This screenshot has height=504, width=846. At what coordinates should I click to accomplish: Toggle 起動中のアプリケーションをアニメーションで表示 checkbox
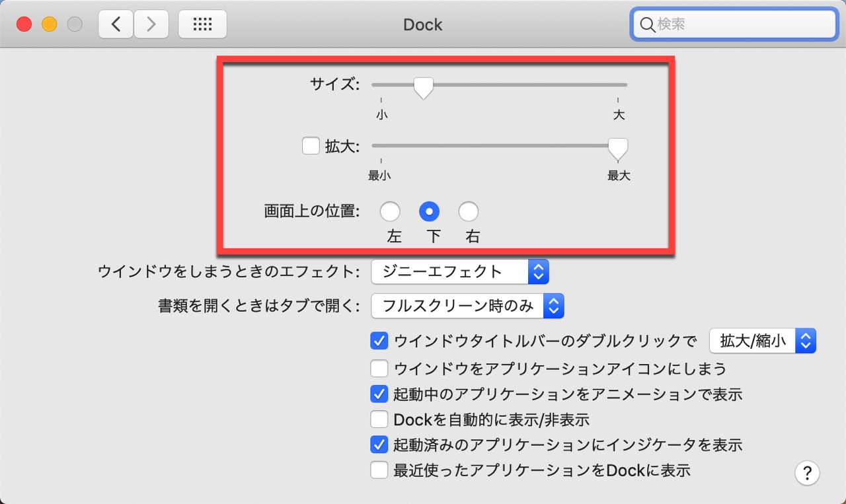point(379,394)
